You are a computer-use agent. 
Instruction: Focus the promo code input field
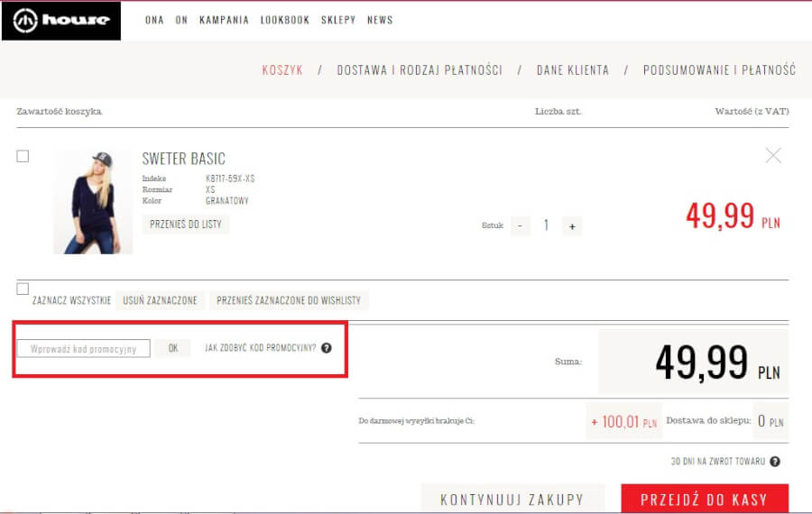[x=84, y=348]
